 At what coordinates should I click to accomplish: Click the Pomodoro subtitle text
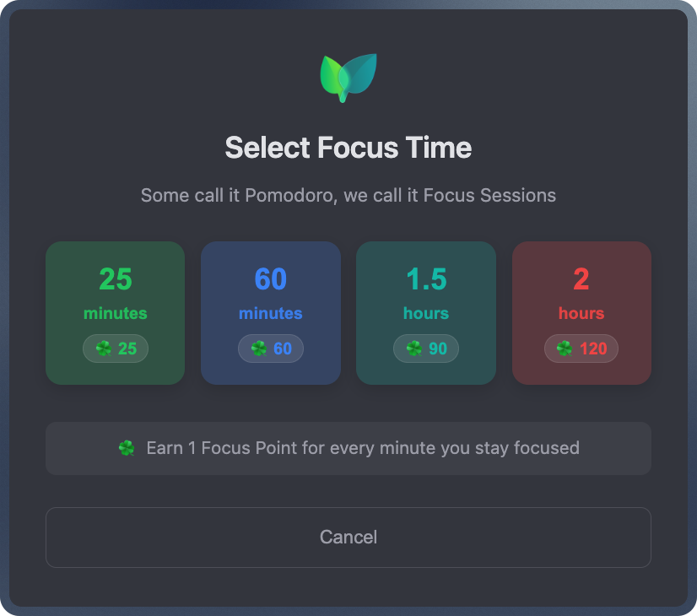click(348, 196)
